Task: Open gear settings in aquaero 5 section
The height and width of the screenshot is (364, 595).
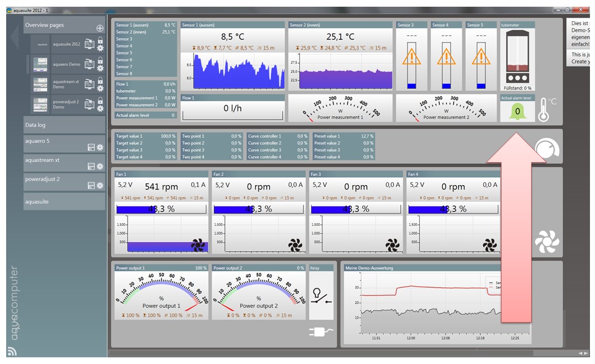Action: point(100,147)
